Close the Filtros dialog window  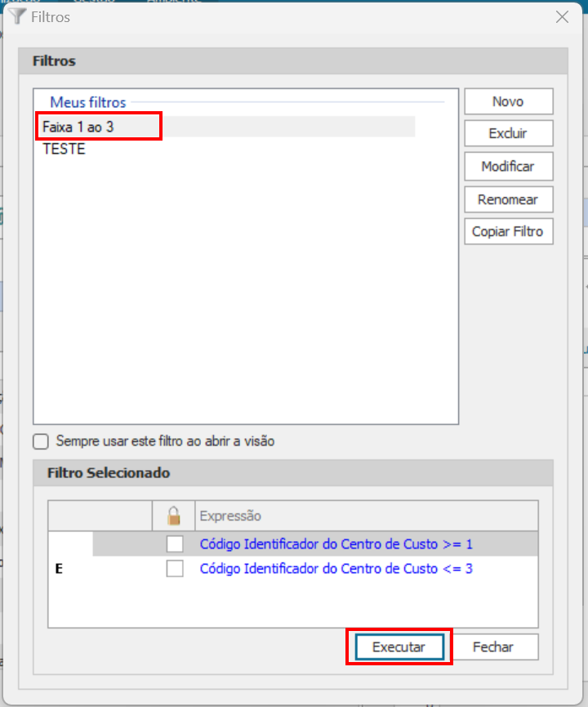[x=562, y=17]
